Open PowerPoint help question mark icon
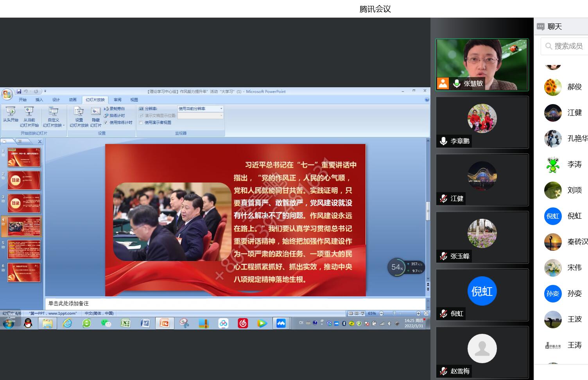The image size is (588, 380). pos(427,100)
